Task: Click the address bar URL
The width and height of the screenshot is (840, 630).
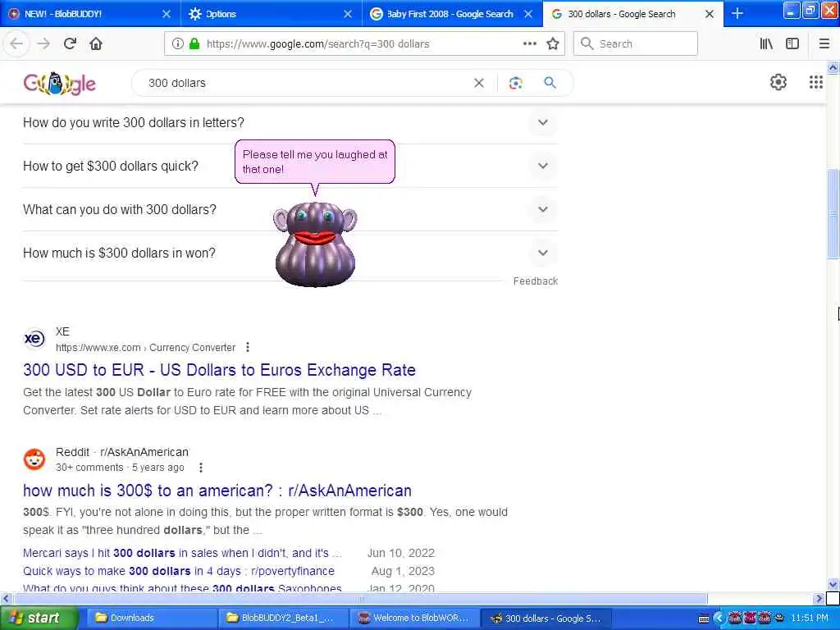Action: (x=317, y=44)
